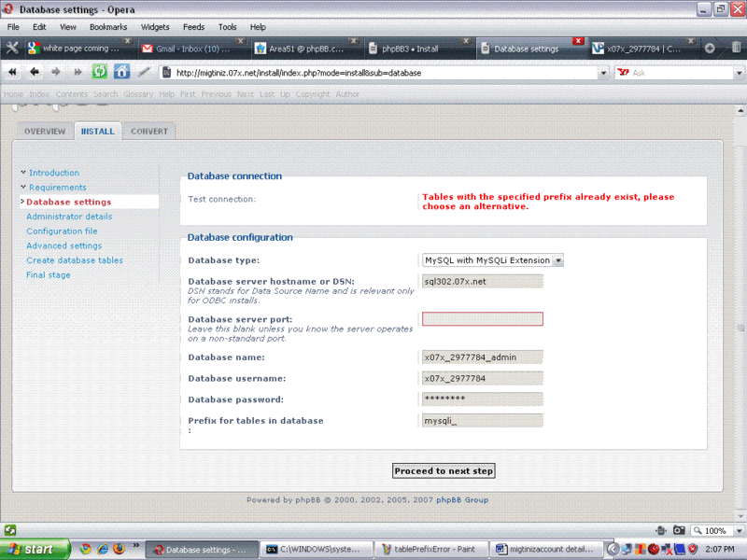Image resolution: width=747 pixels, height=560 pixels.
Task: Click the Proceed to next step button
Action: (x=444, y=471)
